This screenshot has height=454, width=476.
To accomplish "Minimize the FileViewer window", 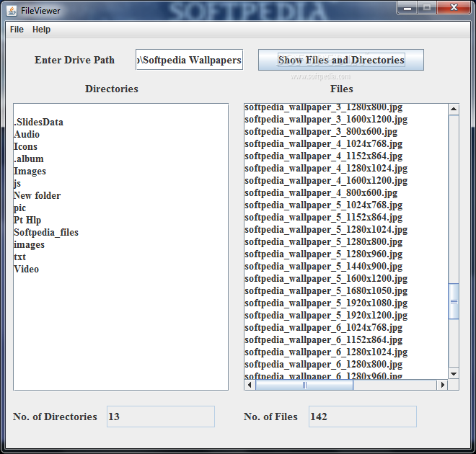I will [x=407, y=8].
